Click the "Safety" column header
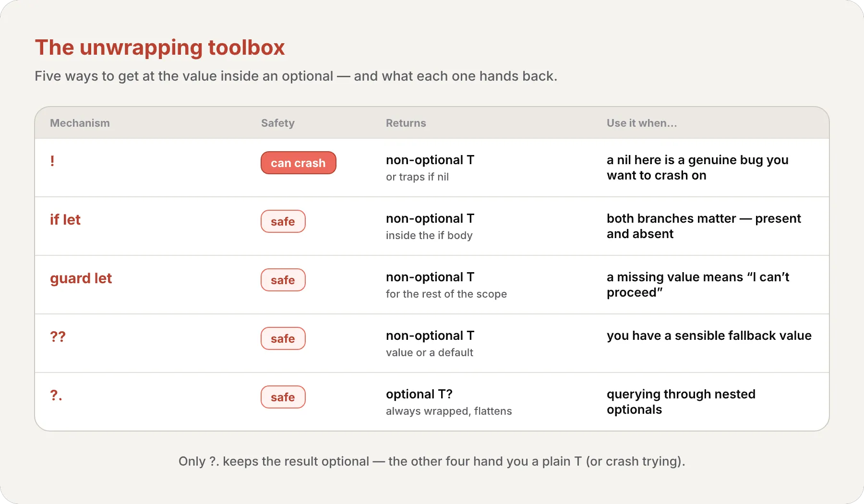The height and width of the screenshot is (504, 864). [x=278, y=123]
